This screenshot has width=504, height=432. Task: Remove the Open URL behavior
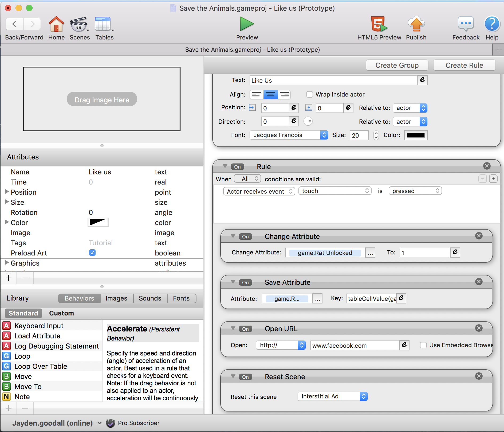point(479,328)
